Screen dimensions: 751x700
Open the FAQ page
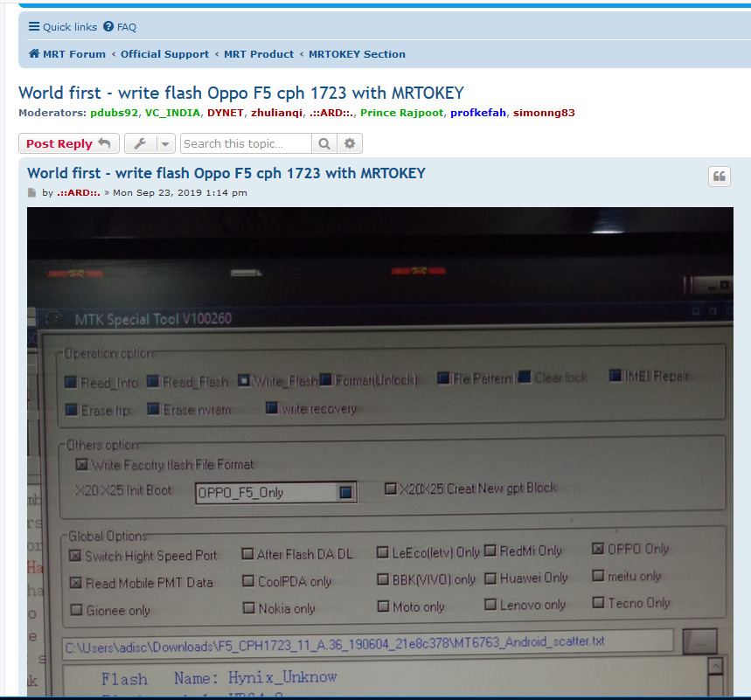click(120, 27)
